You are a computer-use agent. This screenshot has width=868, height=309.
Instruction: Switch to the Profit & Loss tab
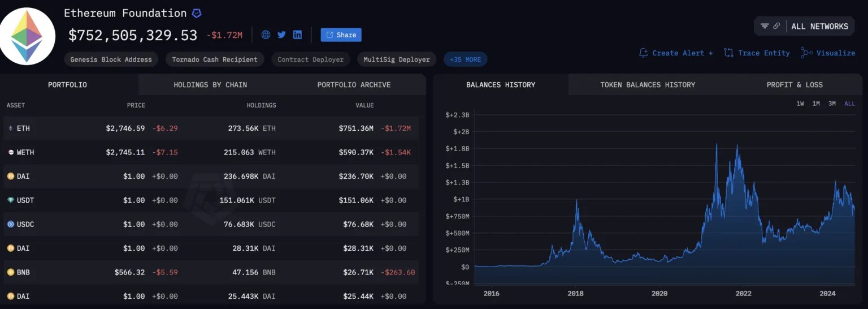point(795,85)
